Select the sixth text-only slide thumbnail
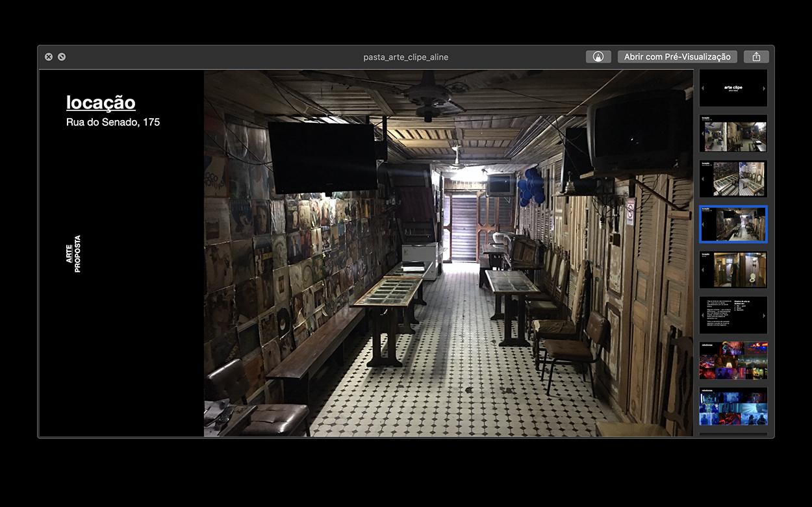 click(733, 315)
